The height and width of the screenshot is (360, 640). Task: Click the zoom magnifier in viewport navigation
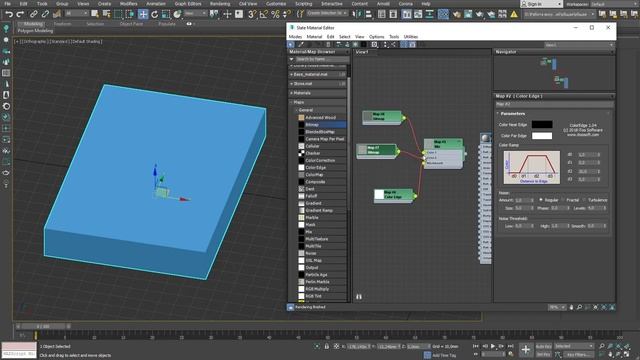click(x=602, y=346)
